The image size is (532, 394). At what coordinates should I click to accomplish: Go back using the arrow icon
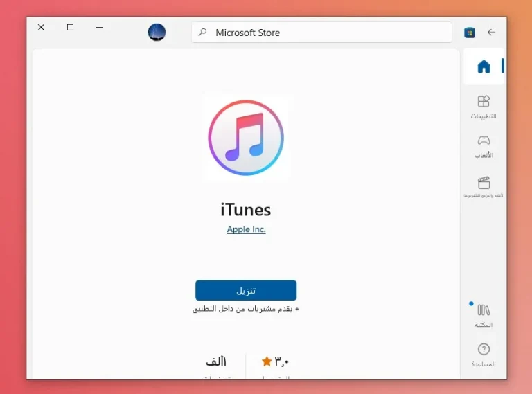pos(491,33)
